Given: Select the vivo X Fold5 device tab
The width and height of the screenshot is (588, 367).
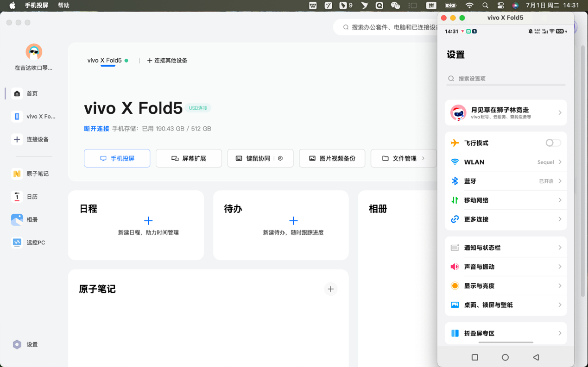Looking at the screenshot, I should point(107,61).
